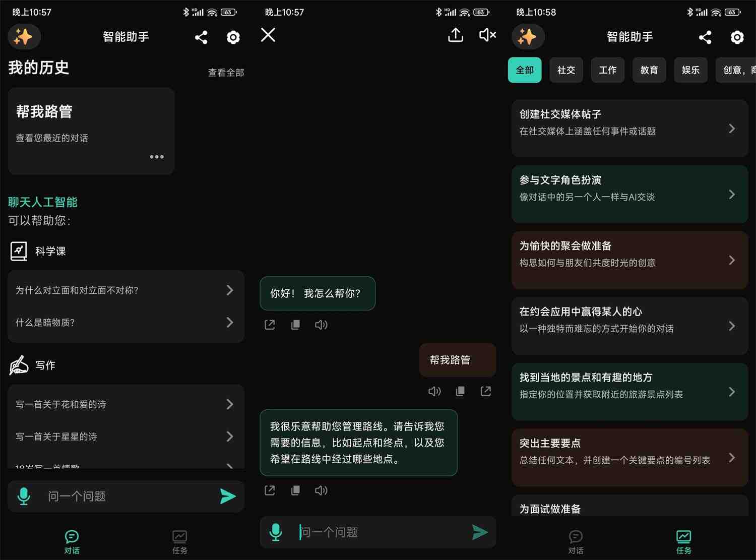Switch to 对话 tab in right screen

click(x=576, y=542)
